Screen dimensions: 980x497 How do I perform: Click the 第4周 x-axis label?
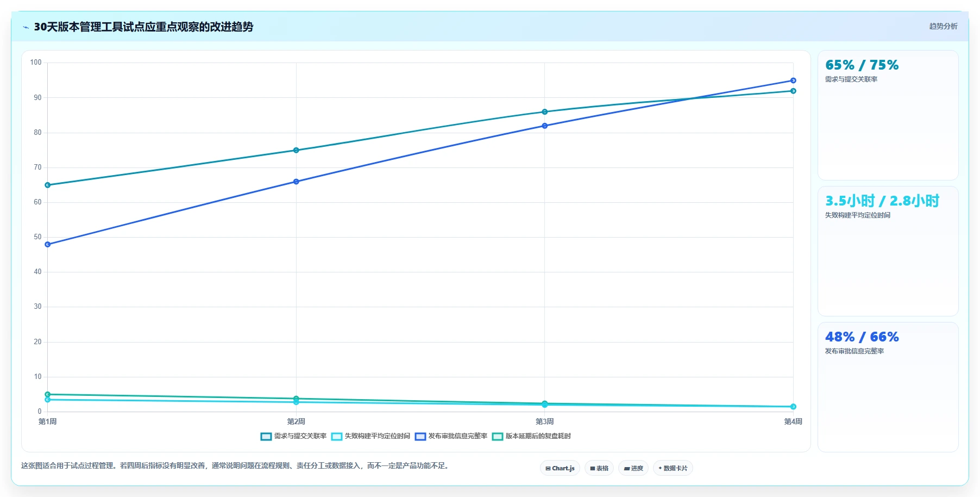(x=793, y=421)
